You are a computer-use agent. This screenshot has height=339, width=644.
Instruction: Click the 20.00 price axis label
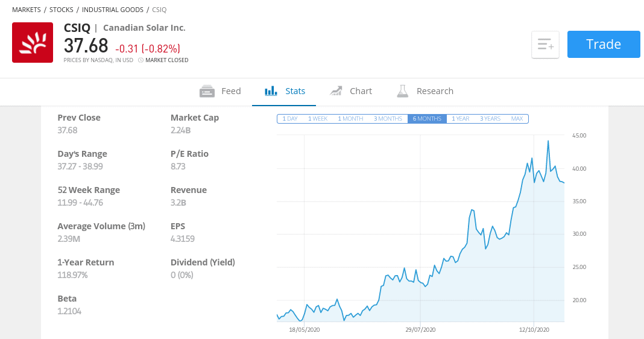click(x=579, y=300)
